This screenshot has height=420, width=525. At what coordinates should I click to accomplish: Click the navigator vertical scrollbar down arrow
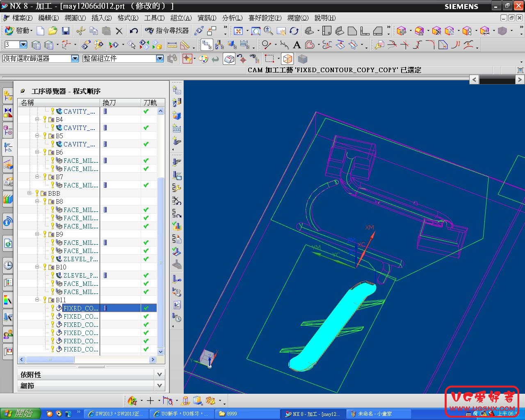point(160,352)
